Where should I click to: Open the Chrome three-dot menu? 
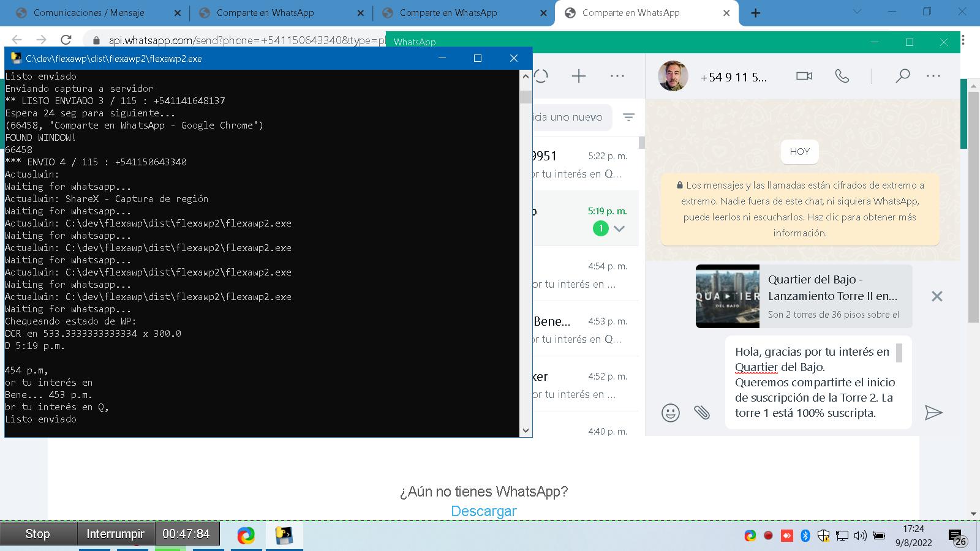963,40
